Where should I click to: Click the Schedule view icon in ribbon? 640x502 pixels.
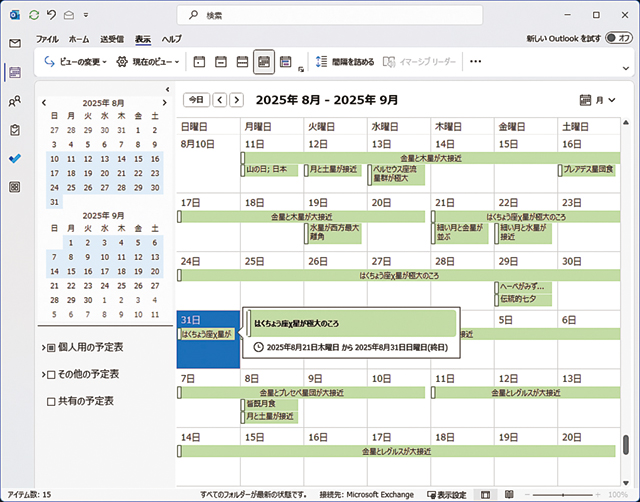(286, 62)
